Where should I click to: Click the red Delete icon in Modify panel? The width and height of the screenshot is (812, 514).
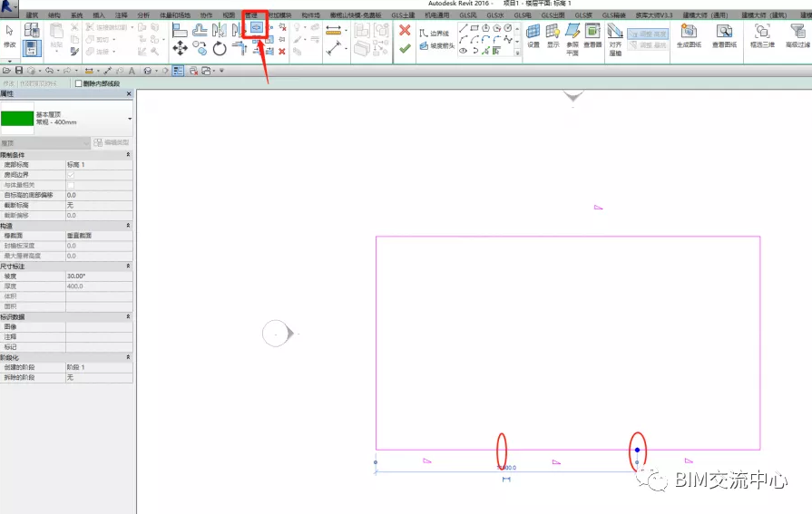282,52
